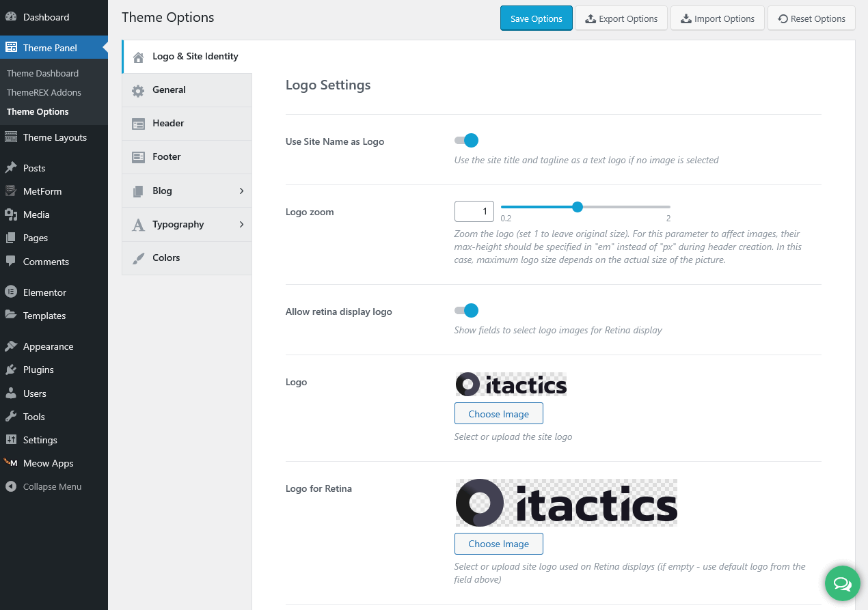Open the Dashboard menu item
The width and height of the screenshot is (868, 610).
(x=54, y=17)
